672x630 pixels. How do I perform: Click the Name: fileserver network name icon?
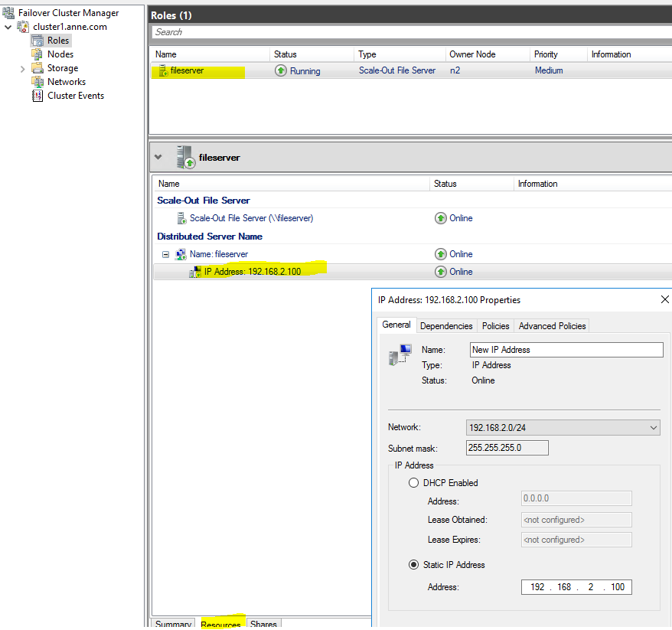181,254
